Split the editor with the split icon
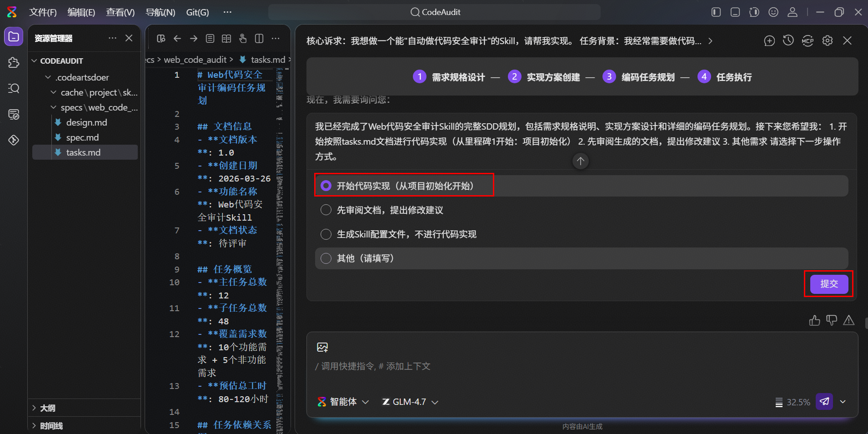Image resolution: width=868 pixels, height=434 pixels. click(x=259, y=39)
